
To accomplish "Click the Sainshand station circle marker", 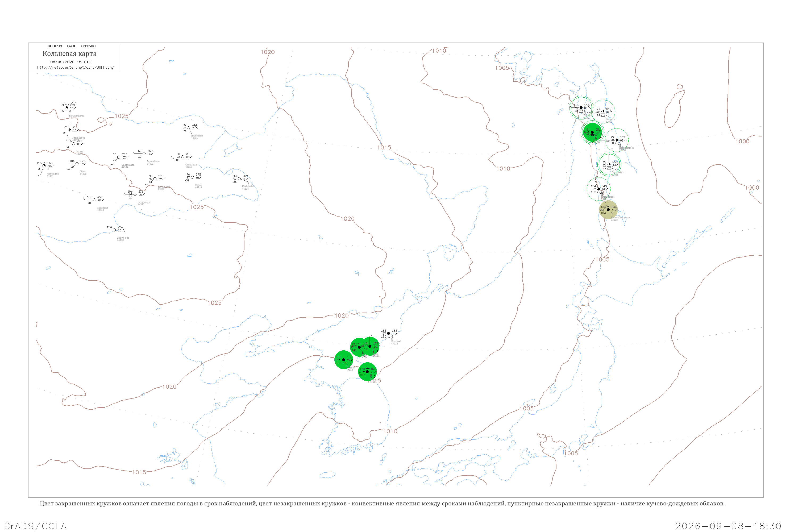I will (x=94, y=200).
